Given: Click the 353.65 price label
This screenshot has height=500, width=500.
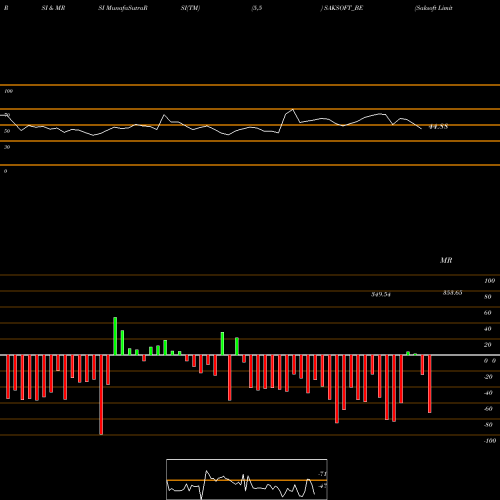Looking at the screenshot, I should (x=452, y=293).
